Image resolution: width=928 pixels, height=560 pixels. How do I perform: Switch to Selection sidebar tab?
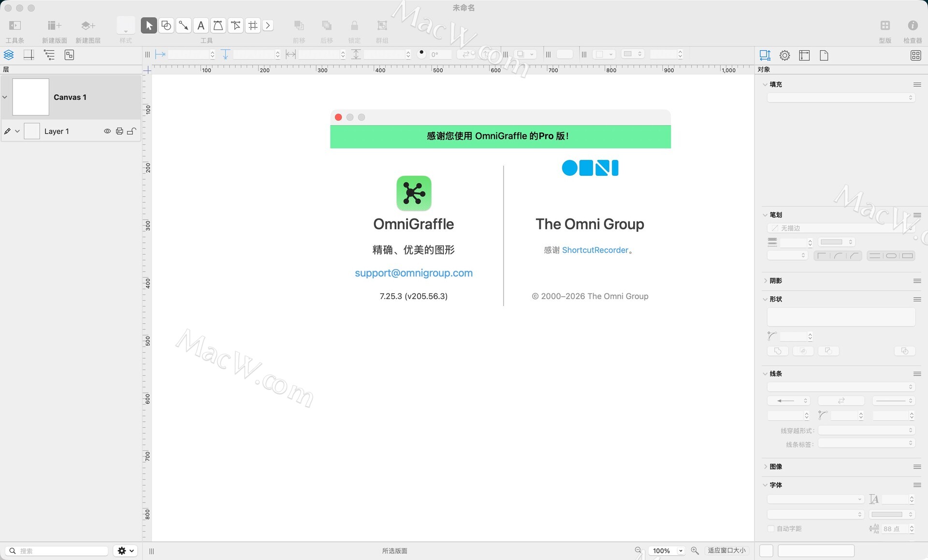point(70,55)
